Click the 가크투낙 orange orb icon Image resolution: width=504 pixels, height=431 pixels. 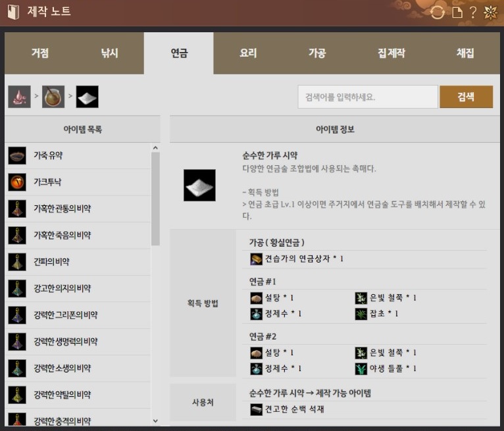point(17,182)
